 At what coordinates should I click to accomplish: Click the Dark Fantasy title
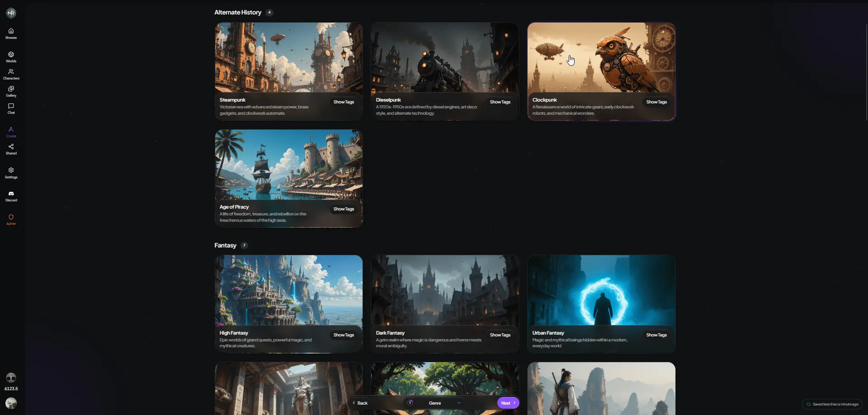390,333
